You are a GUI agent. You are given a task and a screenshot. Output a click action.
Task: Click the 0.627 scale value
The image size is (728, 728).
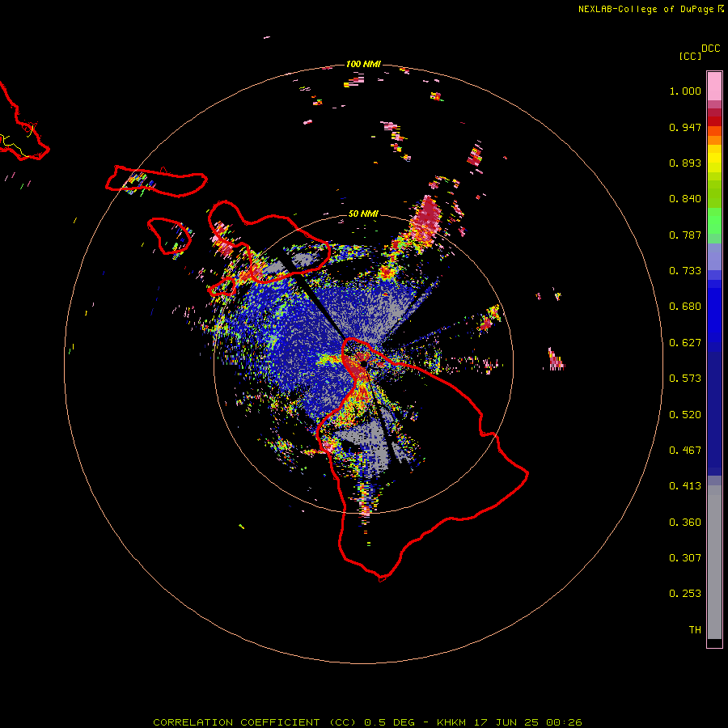[685, 343]
